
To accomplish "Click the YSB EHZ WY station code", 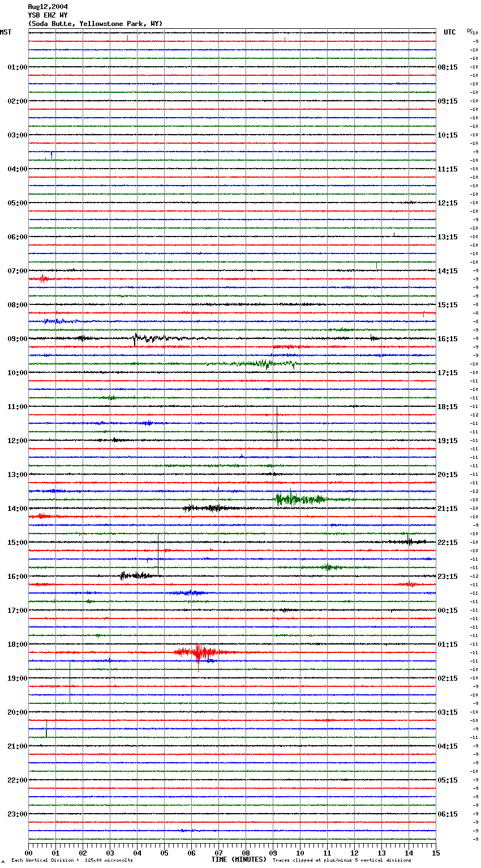I will click(x=48, y=15).
